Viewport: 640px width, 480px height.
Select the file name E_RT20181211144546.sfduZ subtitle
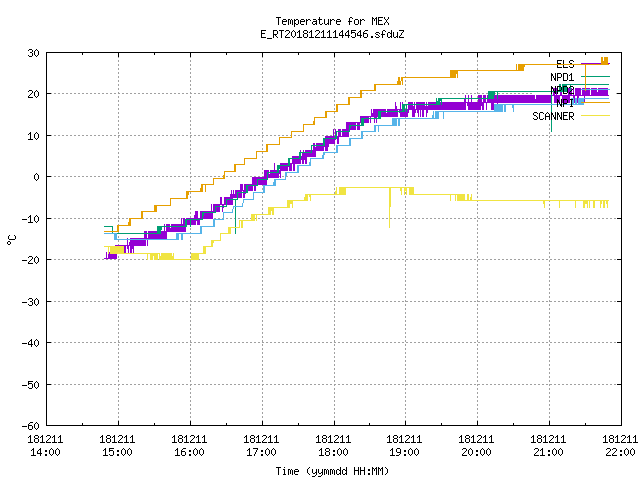point(332,34)
